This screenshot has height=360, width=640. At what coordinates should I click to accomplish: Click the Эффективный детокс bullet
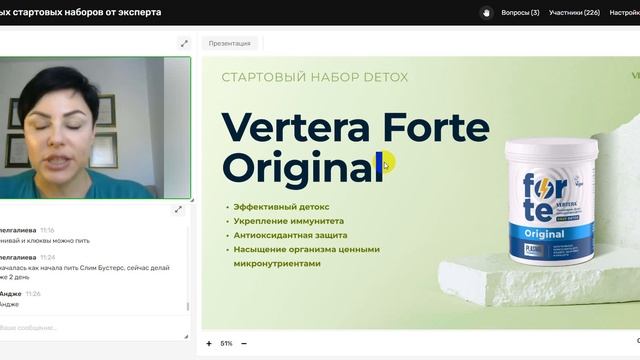pyautogui.click(x=281, y=207)
